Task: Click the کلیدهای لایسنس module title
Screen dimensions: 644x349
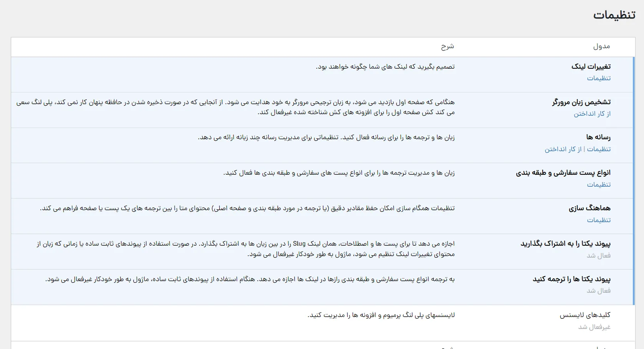Action: coord(585,315)
